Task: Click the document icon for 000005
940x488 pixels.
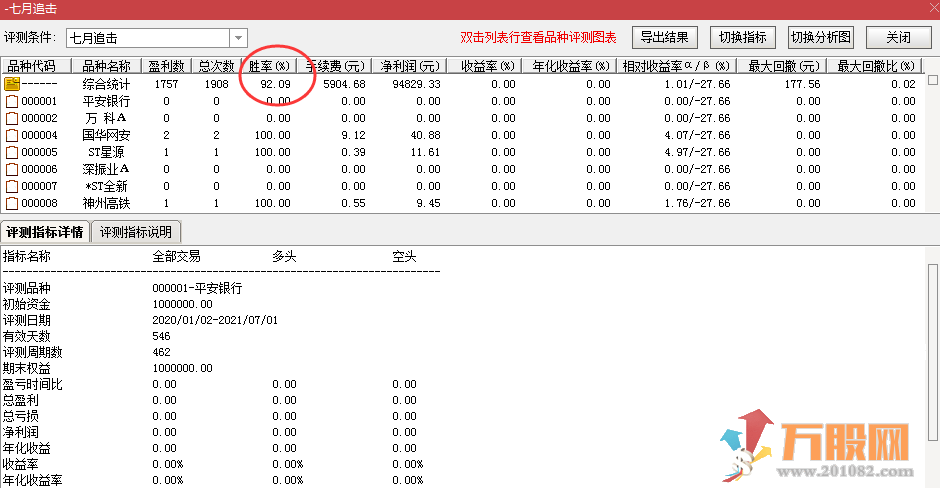Action: click(11, 152)
